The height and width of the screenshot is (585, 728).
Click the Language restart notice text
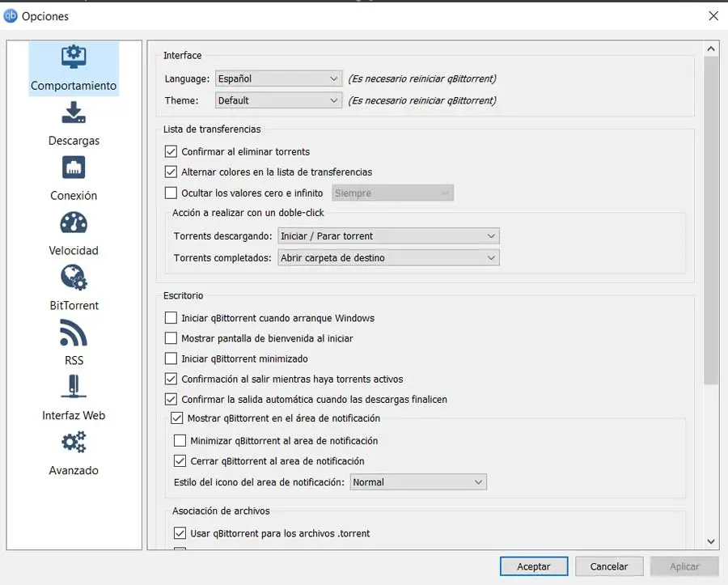[x=422, y=78]
